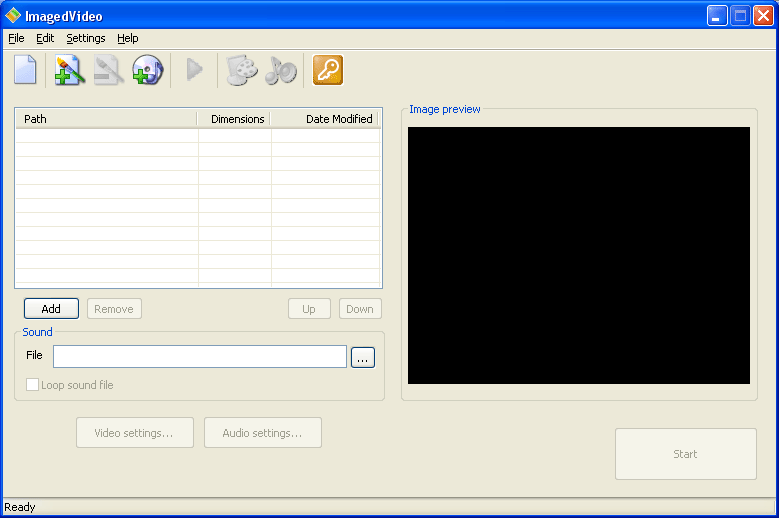Open the Help menu
The height and width of the screenshot is (518, 779).
tap(128, 38)
